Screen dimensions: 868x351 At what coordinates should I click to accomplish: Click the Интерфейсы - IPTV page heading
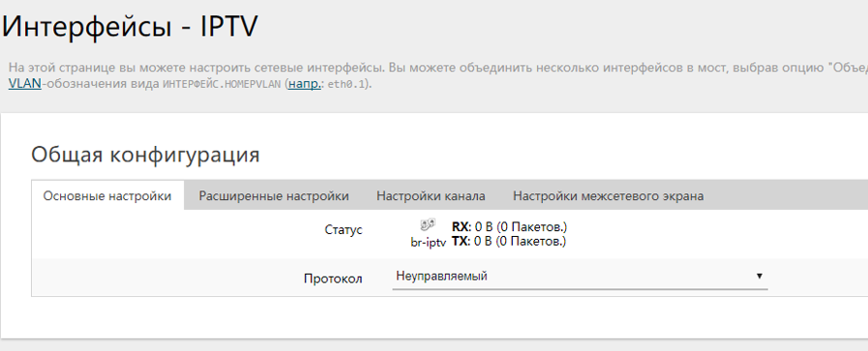131,27
